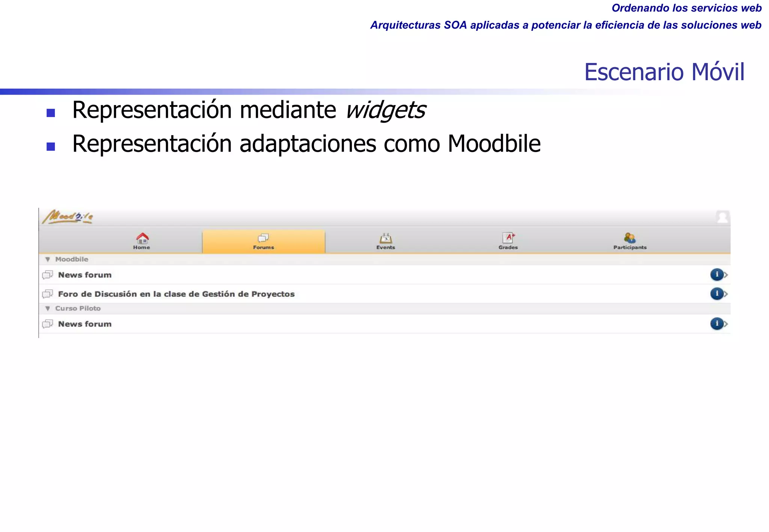
Task: Open News forum under Moodbile
Action: point(384,275)
